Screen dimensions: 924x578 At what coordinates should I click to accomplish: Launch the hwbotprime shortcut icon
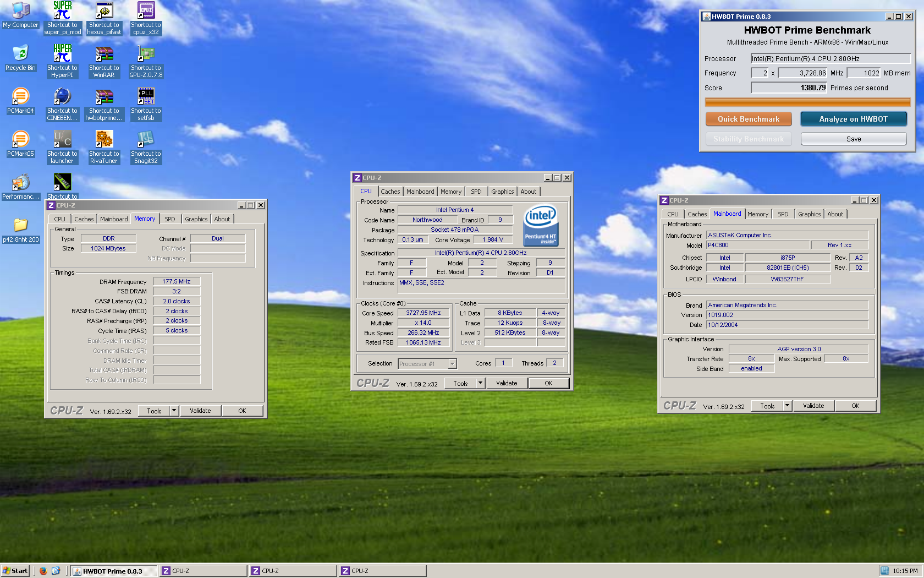tap(104, 104)
